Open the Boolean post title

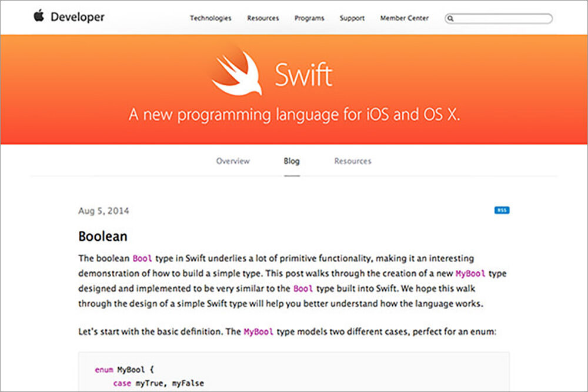pos(103,236)
